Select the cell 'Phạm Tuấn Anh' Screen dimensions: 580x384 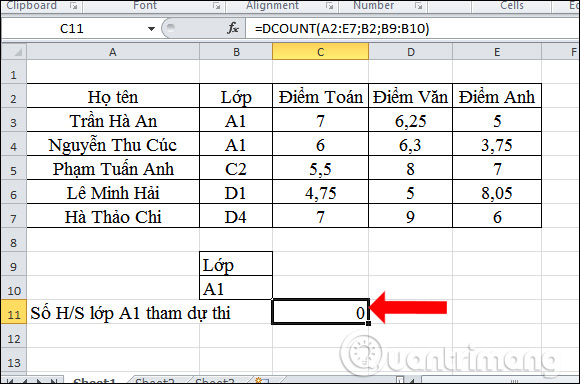tap(113, 169)
